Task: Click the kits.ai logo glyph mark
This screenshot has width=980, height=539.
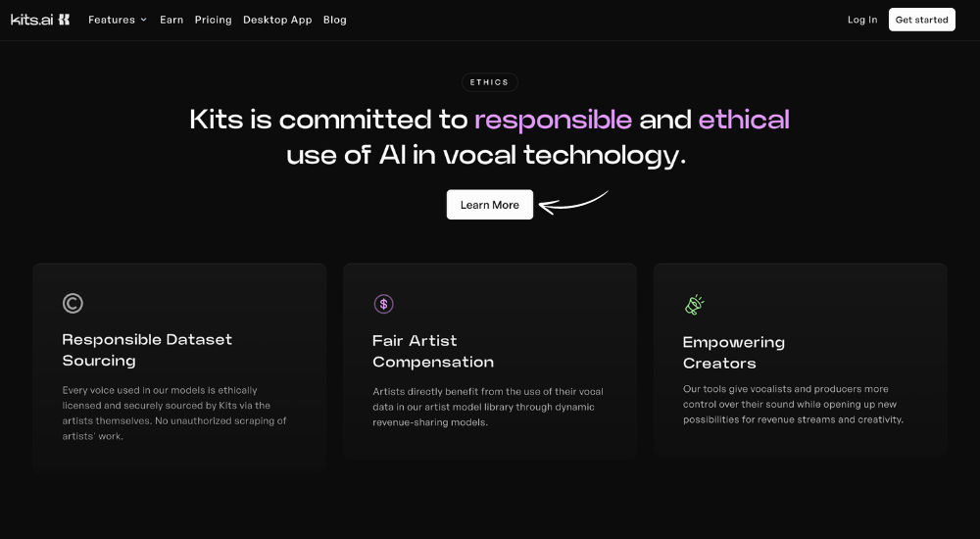Action: click(64, 20)
